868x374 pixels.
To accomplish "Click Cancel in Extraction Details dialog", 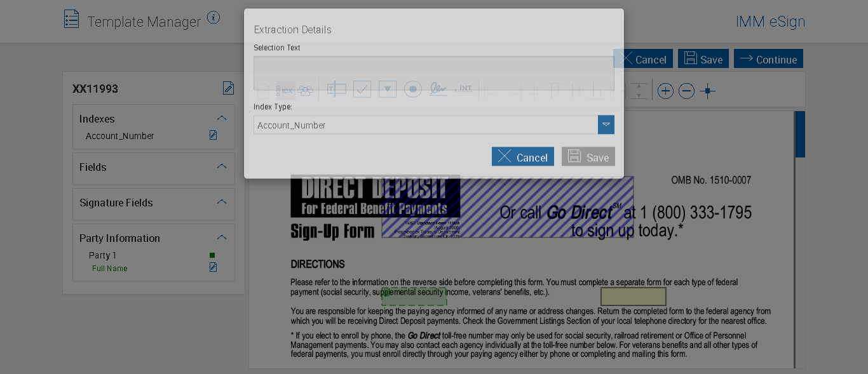I will pos(523,157).
